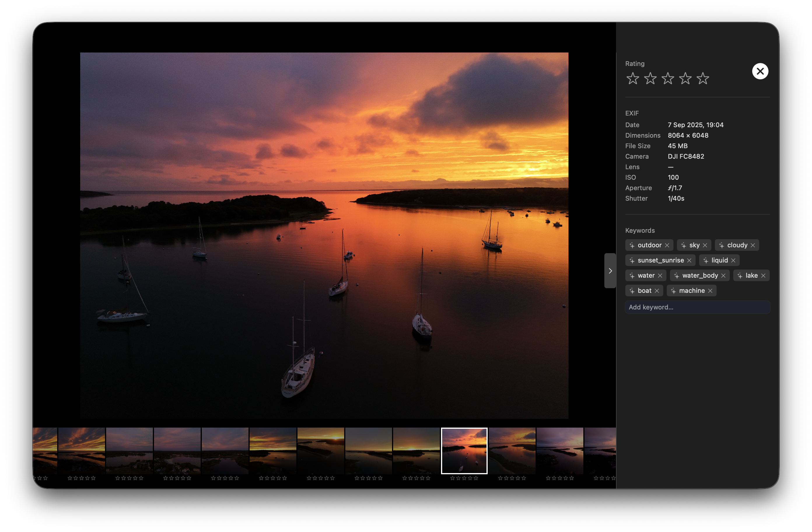Set rating to one star
This screenshot has width=812, height=532.
633,78
